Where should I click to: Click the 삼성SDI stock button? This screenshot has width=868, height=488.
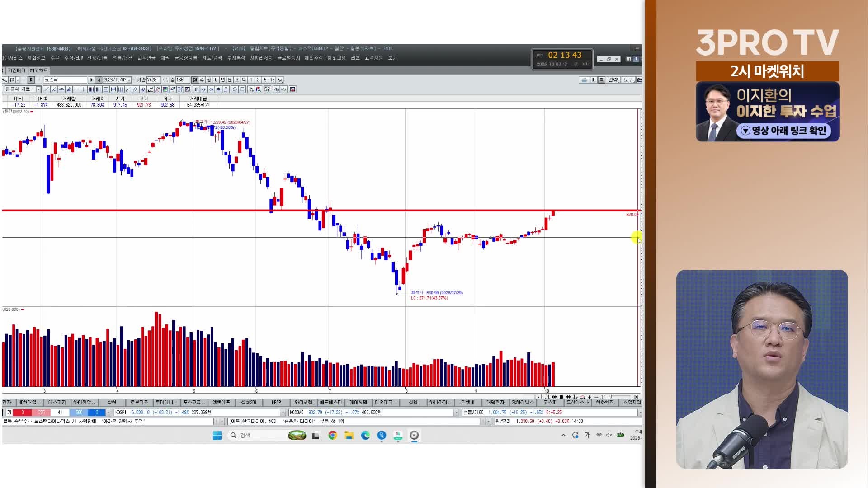(249, 403)
